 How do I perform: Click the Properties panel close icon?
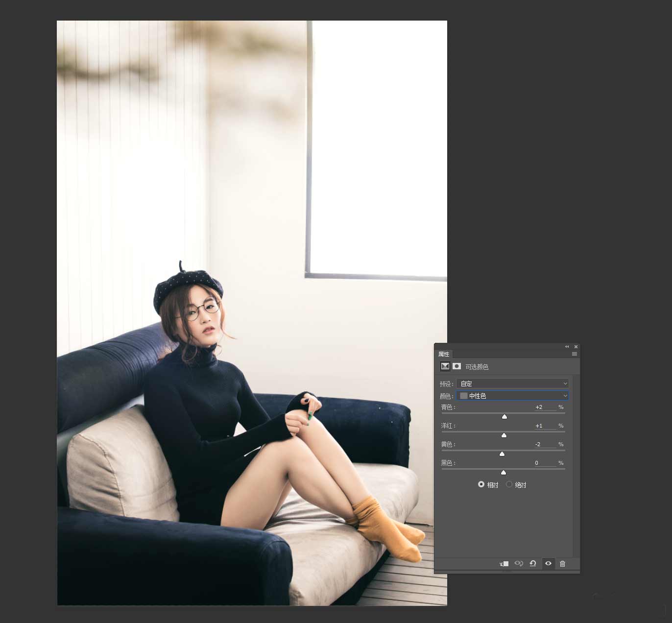pos(576,347)
